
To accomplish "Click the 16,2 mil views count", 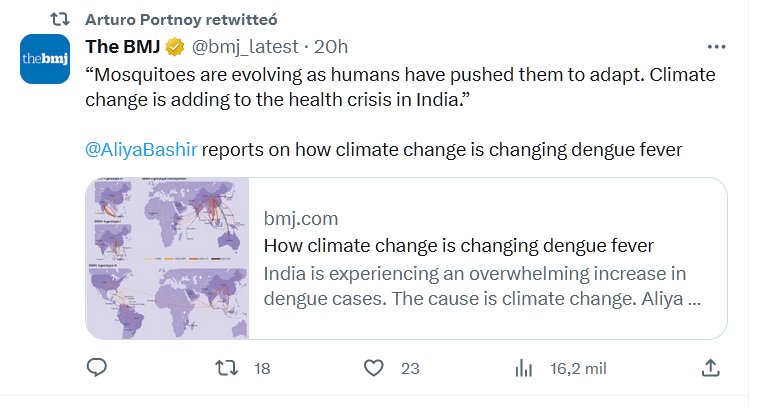I will click(578, 368).
